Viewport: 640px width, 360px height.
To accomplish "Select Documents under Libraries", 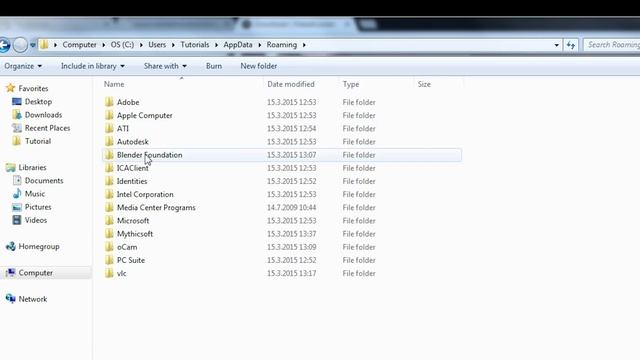I will click(44, 180).
